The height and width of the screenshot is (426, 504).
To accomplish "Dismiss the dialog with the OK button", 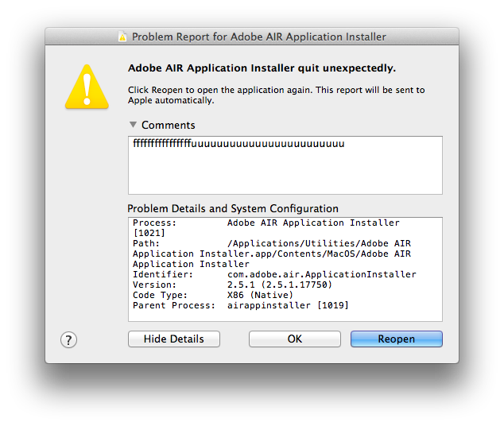I will [294, 339].
